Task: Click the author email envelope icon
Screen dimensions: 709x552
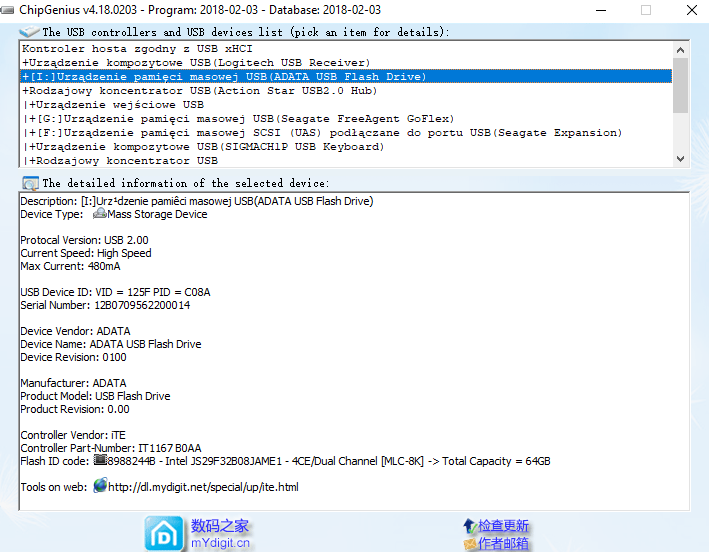Action: click(470, 544)
